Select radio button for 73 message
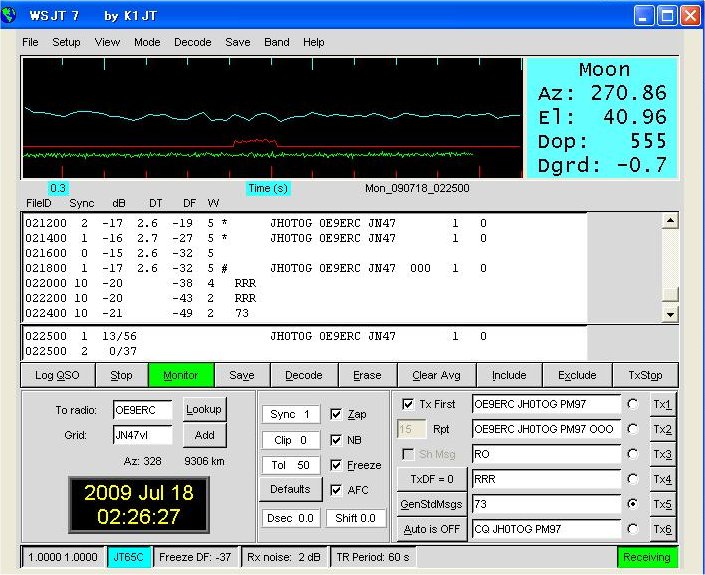 click(633, 504)
